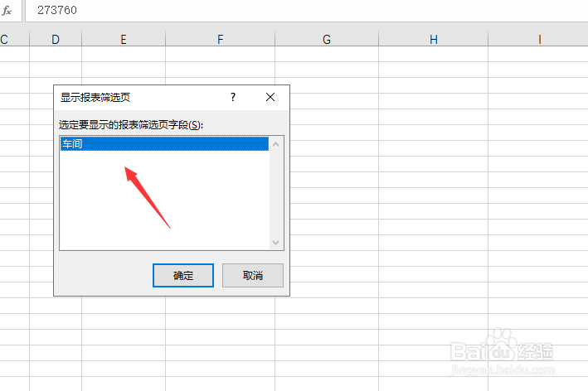
Task: Click the 确定 button
Action: (183, 275)
